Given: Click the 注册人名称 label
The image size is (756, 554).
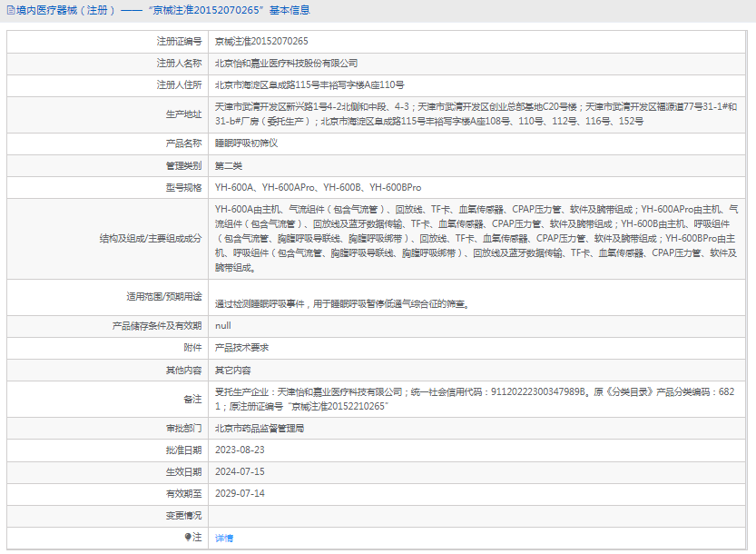Looking at the screenshot, I should (x=179, y=64).
